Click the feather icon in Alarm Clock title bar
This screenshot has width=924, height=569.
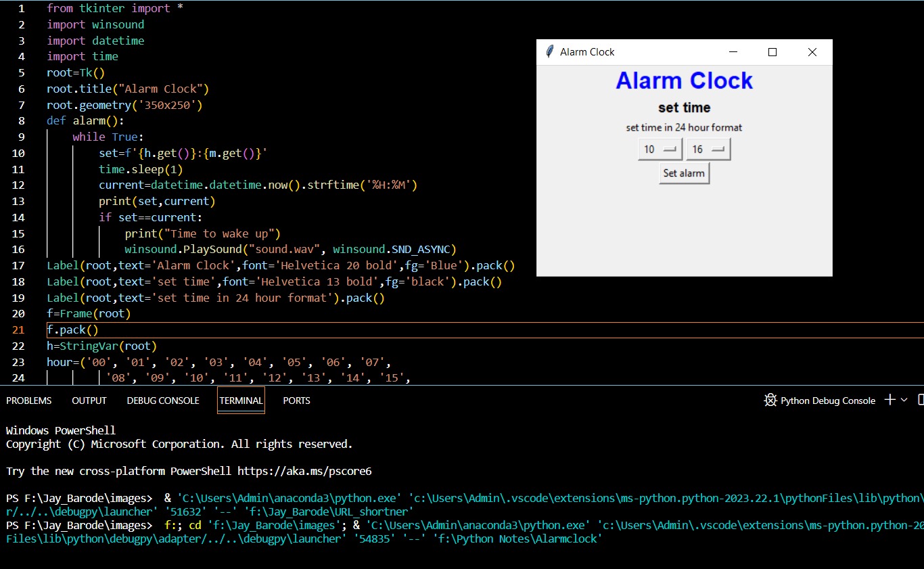[x=549, y=51]
